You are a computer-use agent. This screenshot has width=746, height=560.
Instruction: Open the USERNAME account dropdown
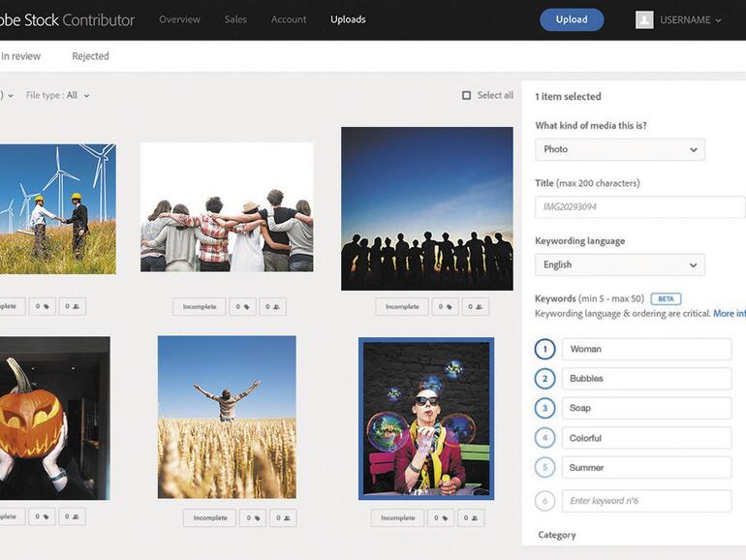[x=691, y=20]
